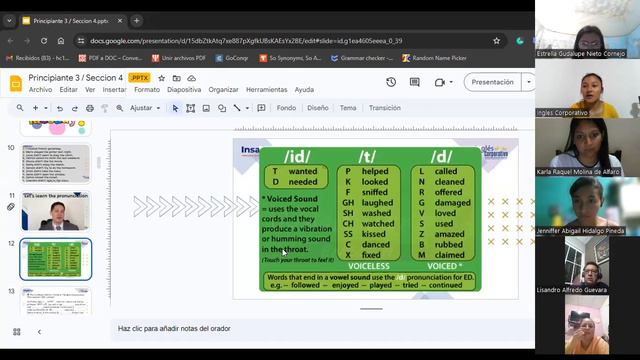Viewport: 640px width, 360px height.
Task: Click the Fondo button
Action: tap(286, 108)
